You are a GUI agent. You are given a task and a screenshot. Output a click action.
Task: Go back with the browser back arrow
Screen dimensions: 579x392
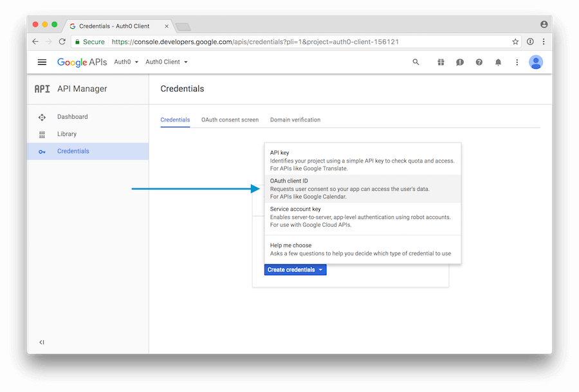point(35,42)
